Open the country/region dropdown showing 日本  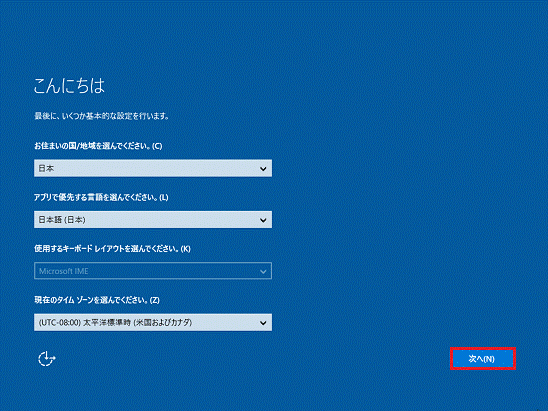pyautogui.click(x=153, y=168)
